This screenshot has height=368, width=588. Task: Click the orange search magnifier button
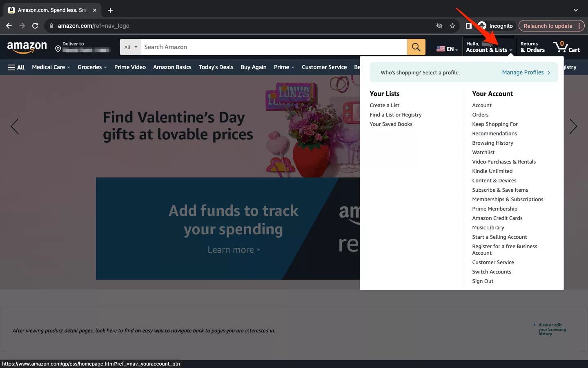(x=416, y=47)
